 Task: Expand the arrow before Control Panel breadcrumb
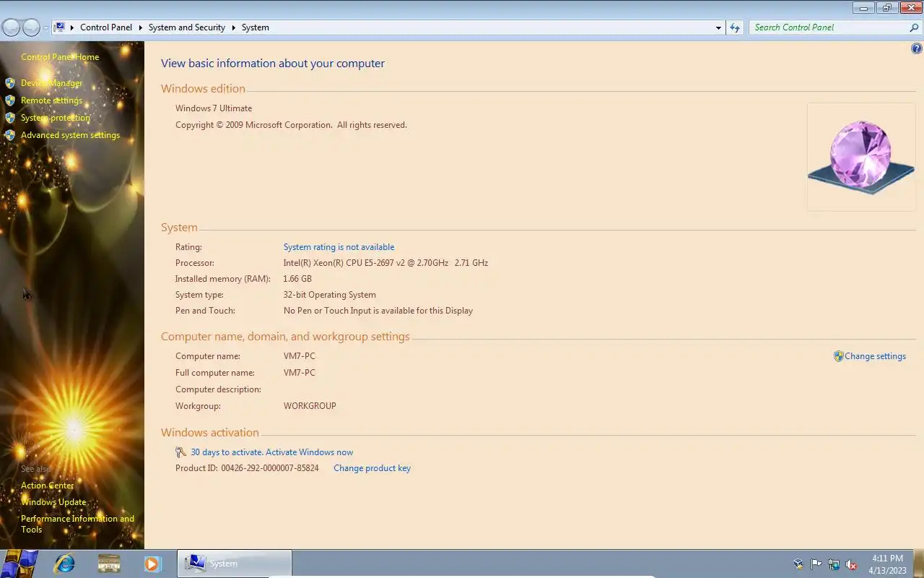coord(72,27)
